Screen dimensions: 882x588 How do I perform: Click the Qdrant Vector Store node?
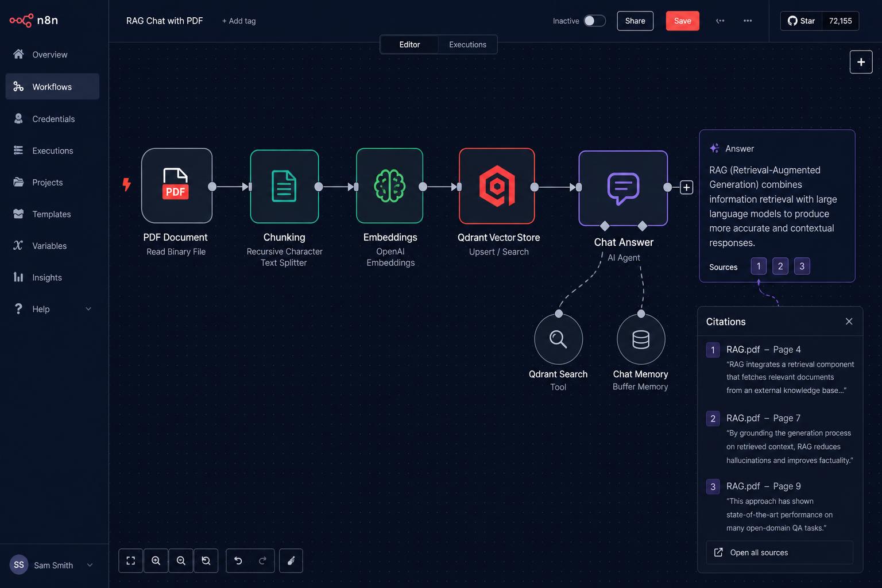tap(497, 185)
